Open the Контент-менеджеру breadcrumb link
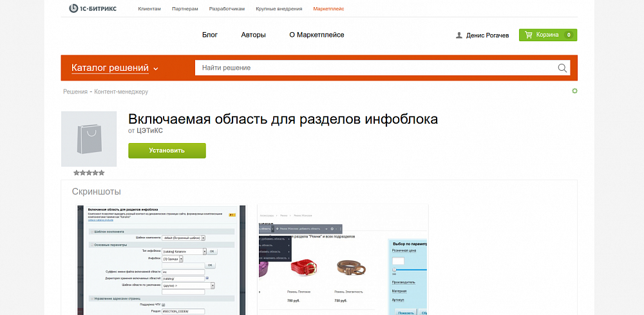The image size is (644, 315). pos(121,91)
